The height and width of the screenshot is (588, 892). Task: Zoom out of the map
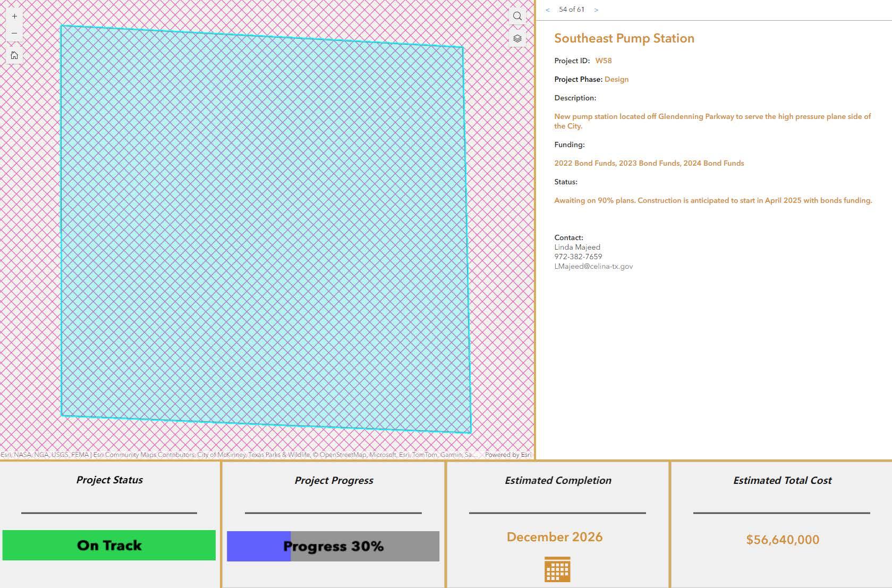[x=14, y=33]
